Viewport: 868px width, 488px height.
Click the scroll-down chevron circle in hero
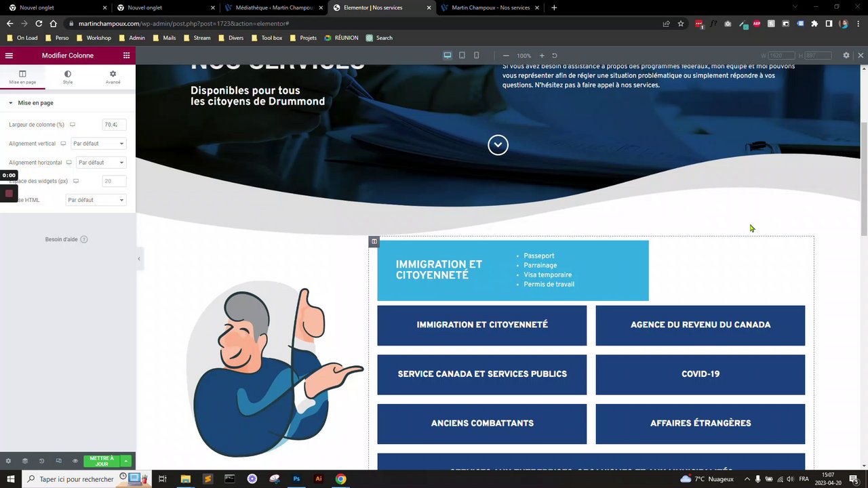tap(498, 145)
